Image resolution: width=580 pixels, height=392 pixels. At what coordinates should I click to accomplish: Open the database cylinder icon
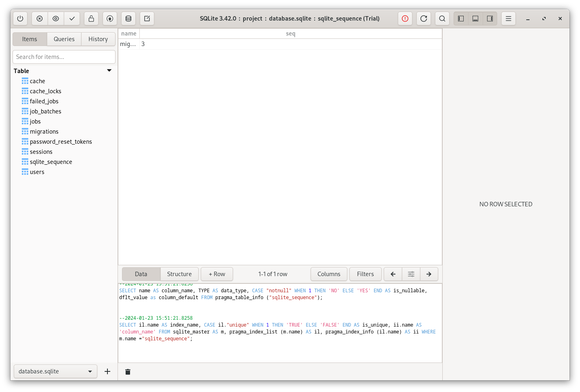tap(128, 19)
